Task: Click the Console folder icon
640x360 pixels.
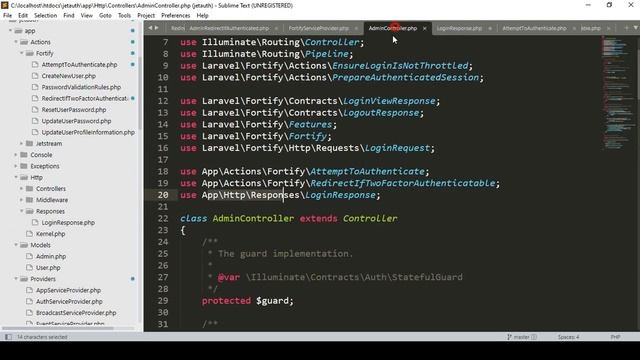Action: (x=24, y=155)
